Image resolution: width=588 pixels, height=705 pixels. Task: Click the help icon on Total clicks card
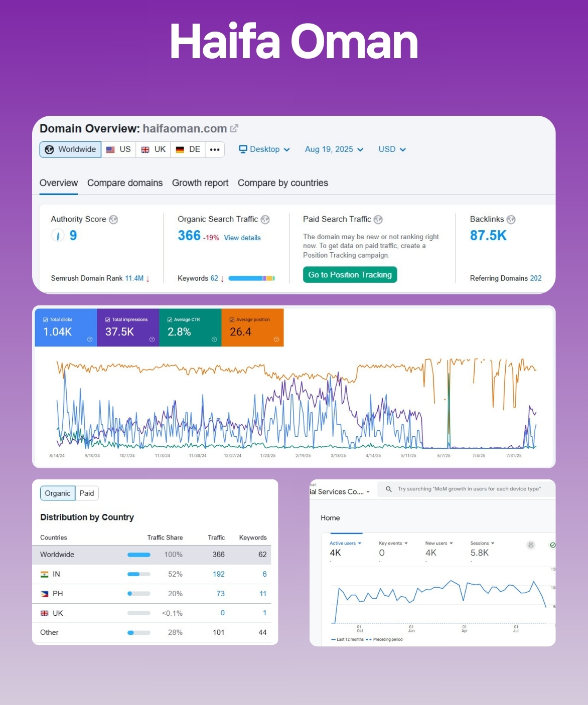point(90,339)
